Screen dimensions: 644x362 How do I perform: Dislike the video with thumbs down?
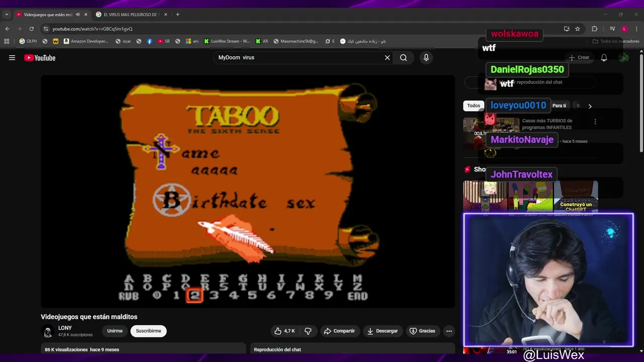coord(308,331)
